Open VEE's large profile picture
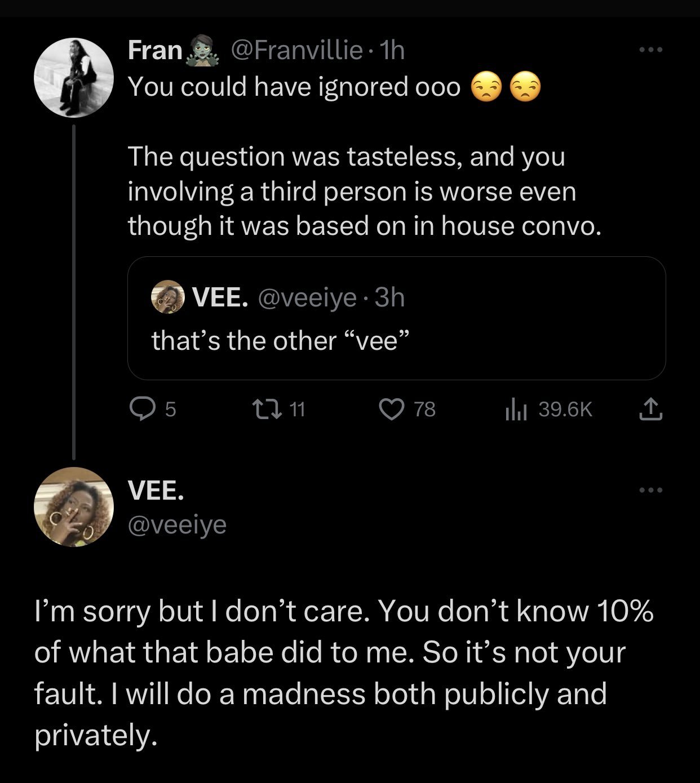The image size is (700, 783). [74, 506]
